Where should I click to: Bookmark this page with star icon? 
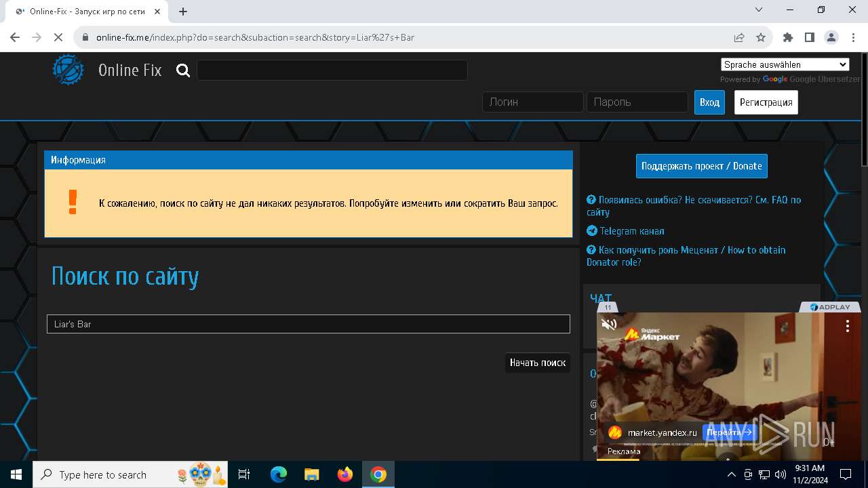tap(761, 37)
